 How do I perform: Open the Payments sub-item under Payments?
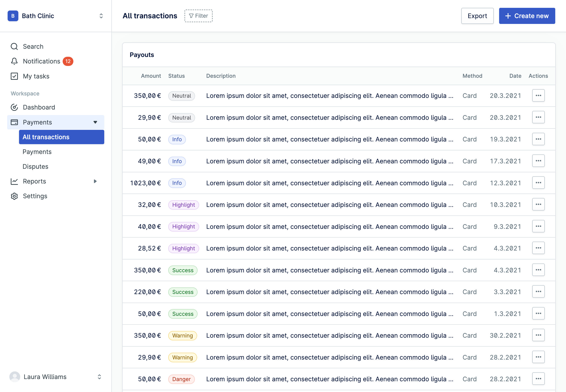pyautogui.click(x=37, y=152)
